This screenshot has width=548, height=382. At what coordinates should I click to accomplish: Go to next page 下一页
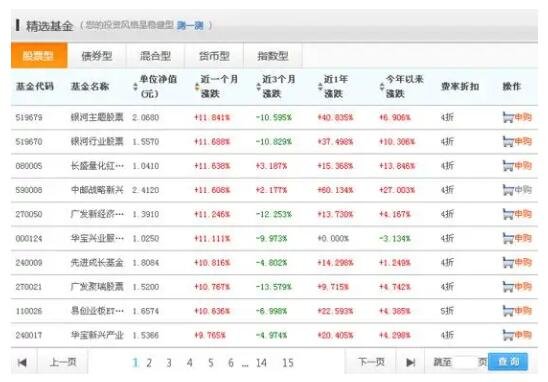[371, 362]
